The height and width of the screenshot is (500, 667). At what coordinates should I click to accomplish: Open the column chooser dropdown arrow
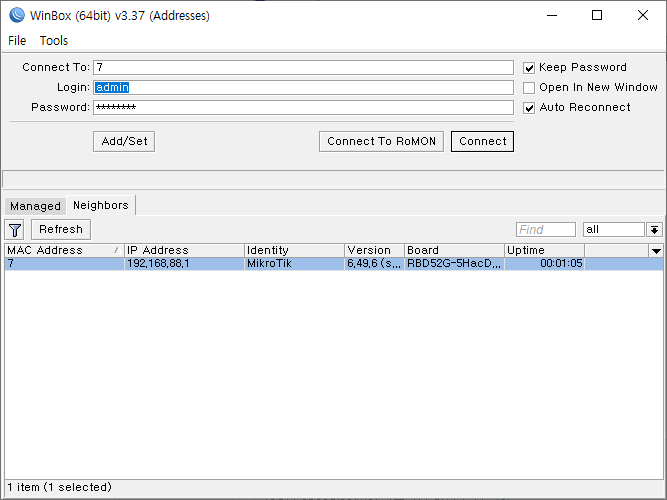(x=656, y=251)
